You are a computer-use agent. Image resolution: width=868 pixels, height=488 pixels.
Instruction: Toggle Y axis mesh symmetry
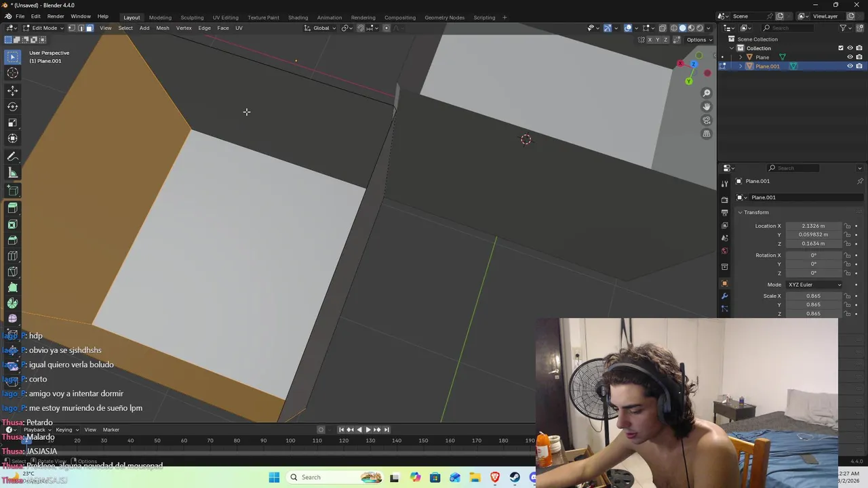coord(658,39)
